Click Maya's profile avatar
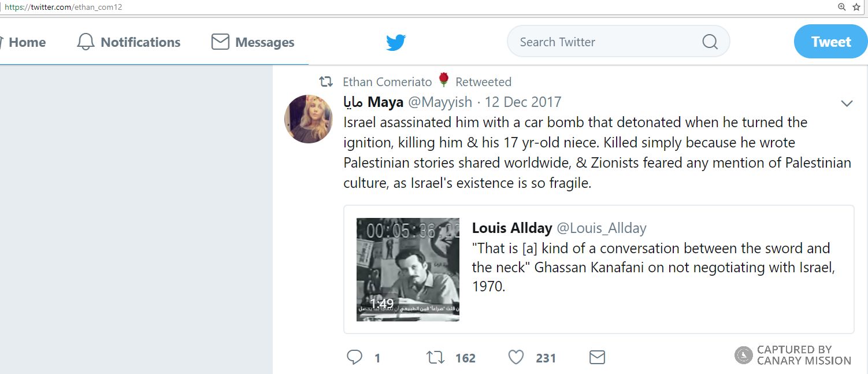Screen dimensions: 868x374 308,119
